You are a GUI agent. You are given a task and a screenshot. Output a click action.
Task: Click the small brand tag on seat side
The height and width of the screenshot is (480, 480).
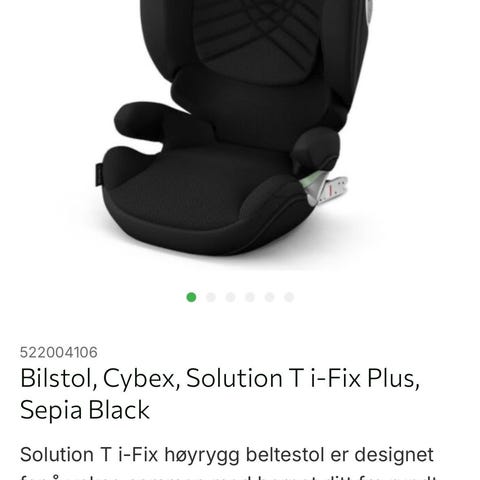(x=99, y=173)
